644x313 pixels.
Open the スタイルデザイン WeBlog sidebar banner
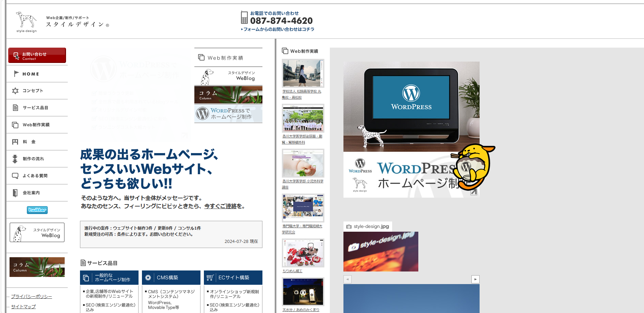pyautogui.click(x=37, y=232)
